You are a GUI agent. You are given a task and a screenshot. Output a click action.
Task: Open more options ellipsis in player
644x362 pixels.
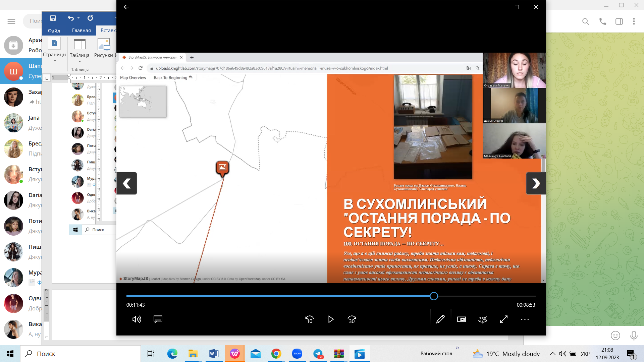coord(525,319)
